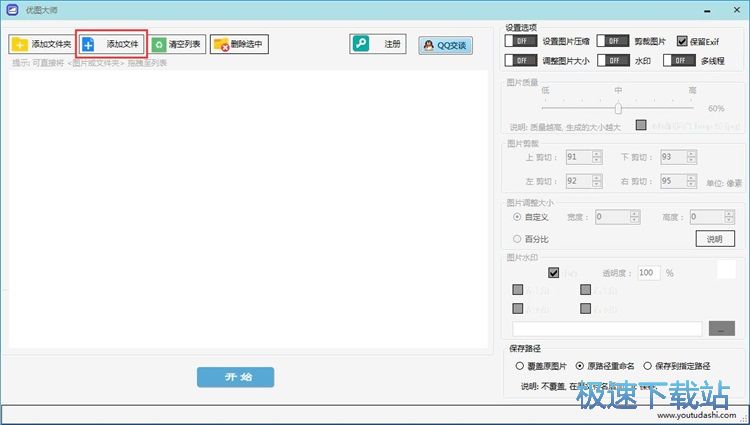Click the 高度 height input field

point(707,217)
